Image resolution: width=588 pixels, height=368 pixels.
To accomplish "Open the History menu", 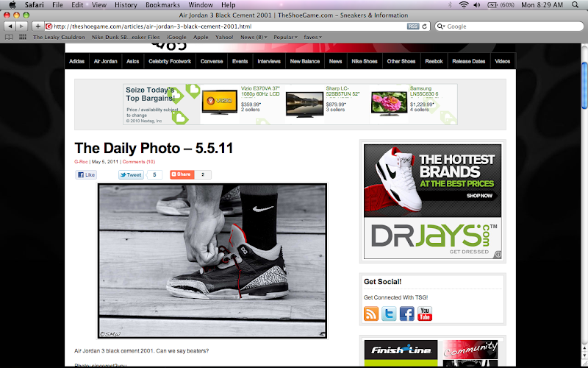I will 126,5.
